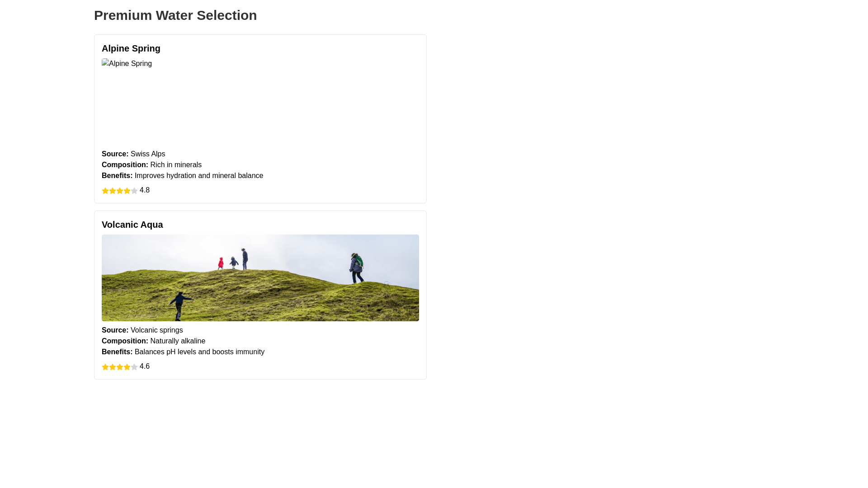
Task: Click the Premium Water Selection page title
Action: (175, 15)
